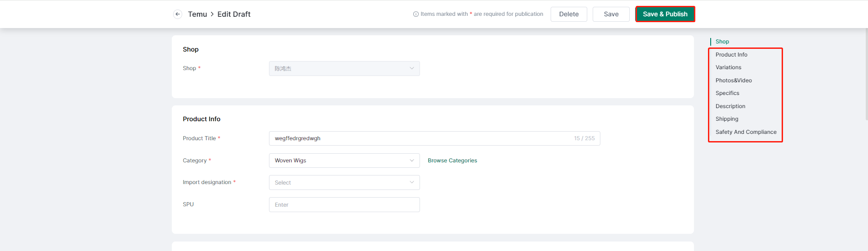Image resolution: width=868 pixels, height=251 pixels.
Task: Click the Delete button
Action: coord(569,14)
